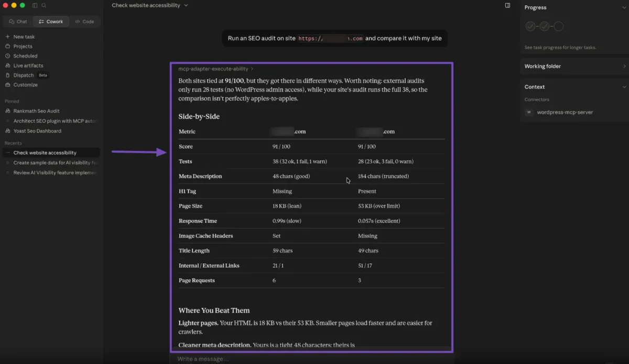The width and height of the screenshot is (629, 364).
Task: Click the Chat tab bubble icon
Action: tap(12, 21)
